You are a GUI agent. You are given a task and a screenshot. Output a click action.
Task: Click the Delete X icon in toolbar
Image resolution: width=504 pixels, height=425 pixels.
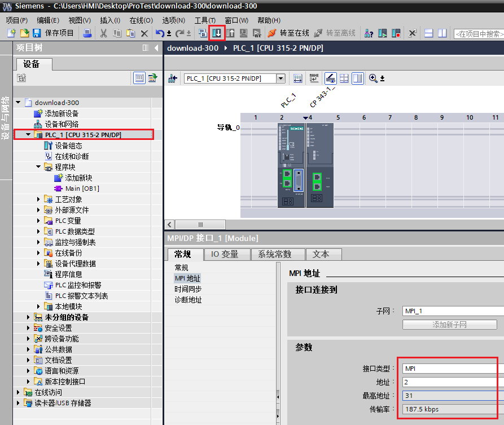tap(144, 33)
